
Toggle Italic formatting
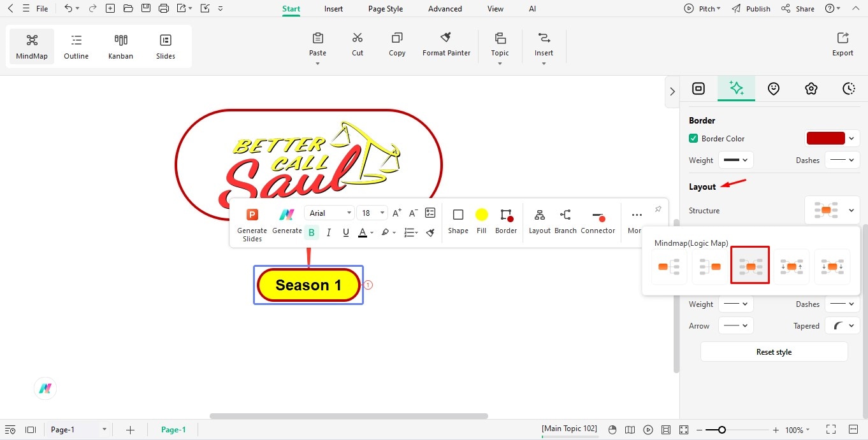pyautogui.click(x=329, y=232)
